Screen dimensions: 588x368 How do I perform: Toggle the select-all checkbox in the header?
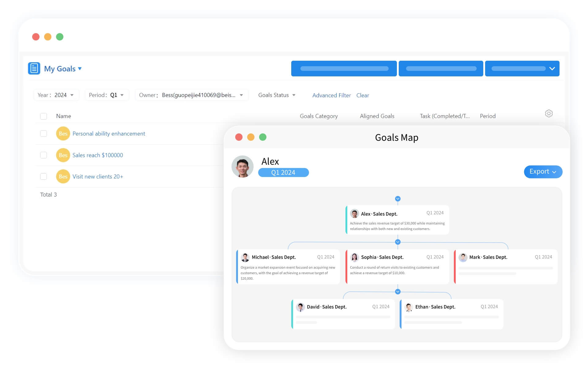(x=43, y=116)
